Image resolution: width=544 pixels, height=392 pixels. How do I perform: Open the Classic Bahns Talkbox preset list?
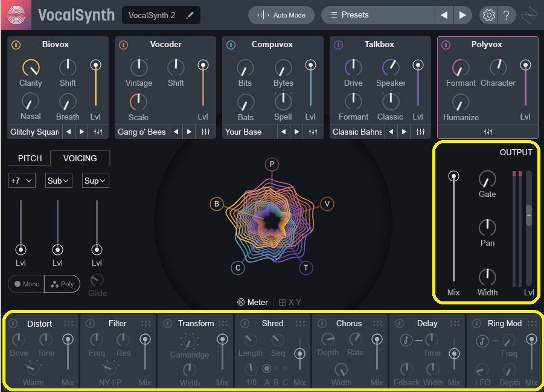tap(357, 132)
